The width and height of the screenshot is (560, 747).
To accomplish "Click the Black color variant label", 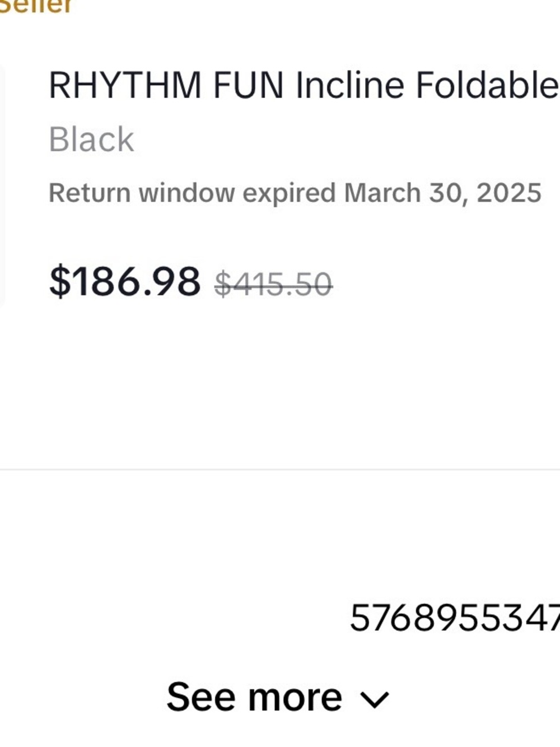I will 91,139.
